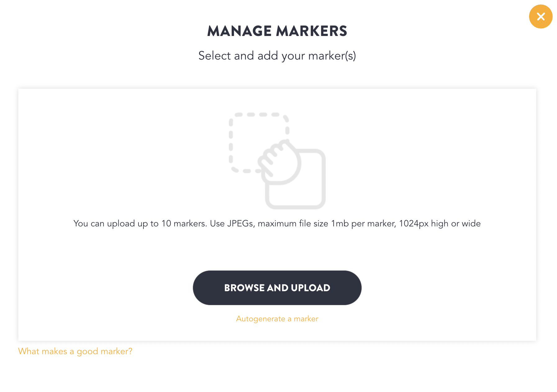This screenshot has height=392, width=557.
Task: Click the word 'BROWSE' on the dark button
Action: 244,288
